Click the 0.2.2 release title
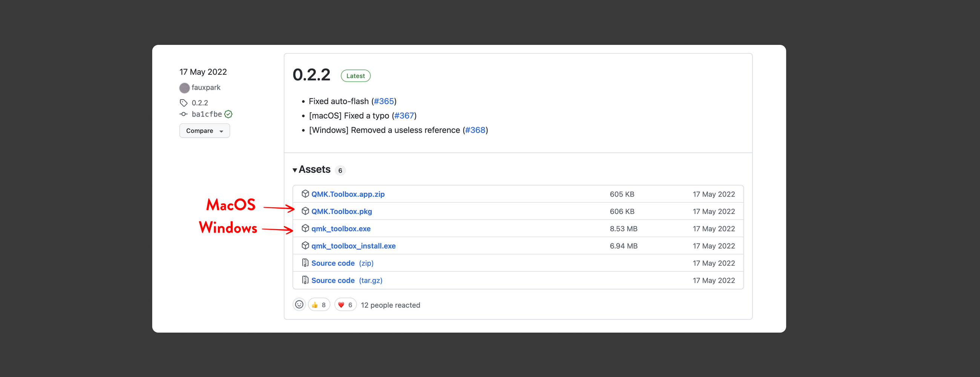The image size is (980, 377). (x=311, y=75)
